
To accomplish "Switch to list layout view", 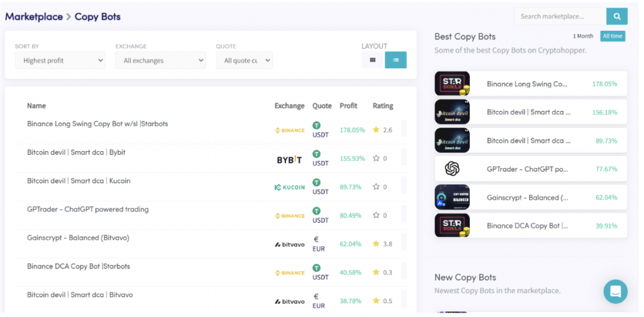I will (396, 60).
